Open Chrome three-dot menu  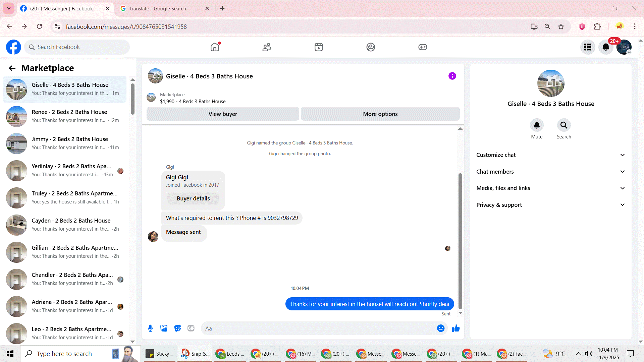point(635,26)
